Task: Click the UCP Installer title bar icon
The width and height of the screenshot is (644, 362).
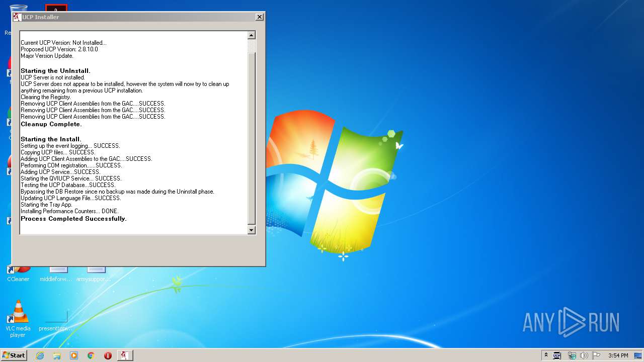Action: point(17,17)
